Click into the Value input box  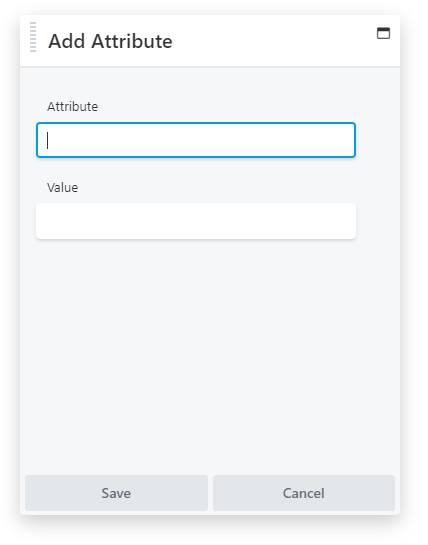pyautogui.click(x=196, y=221)
